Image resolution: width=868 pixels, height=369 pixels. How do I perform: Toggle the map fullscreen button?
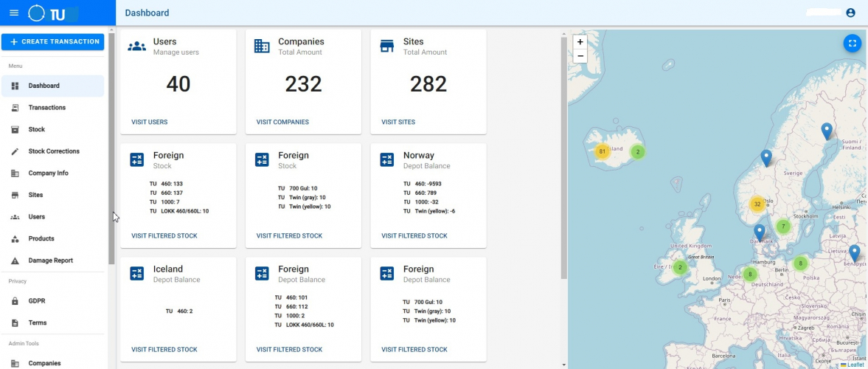[x=853, y=44]
